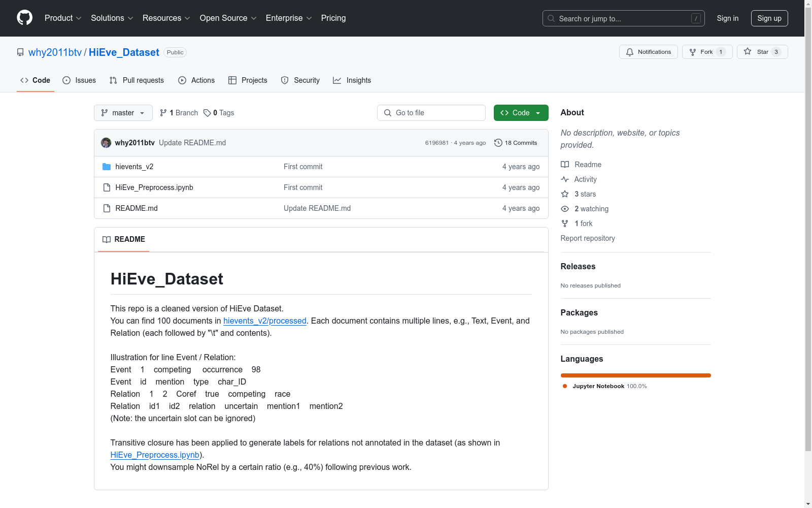The image size is (812, 508).
Task: Open the why2011btv owner link
Action: (x=55, y=52)
